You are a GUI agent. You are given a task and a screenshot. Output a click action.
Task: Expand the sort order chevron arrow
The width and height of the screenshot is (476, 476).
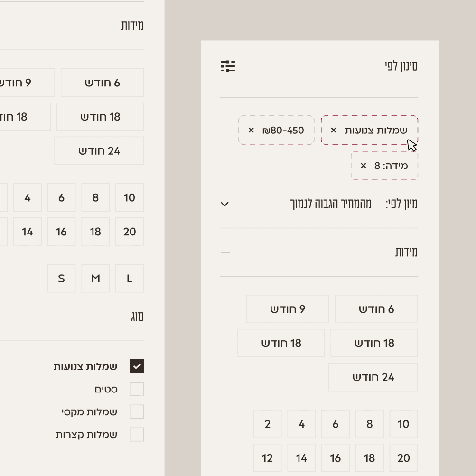click(224, 204)
